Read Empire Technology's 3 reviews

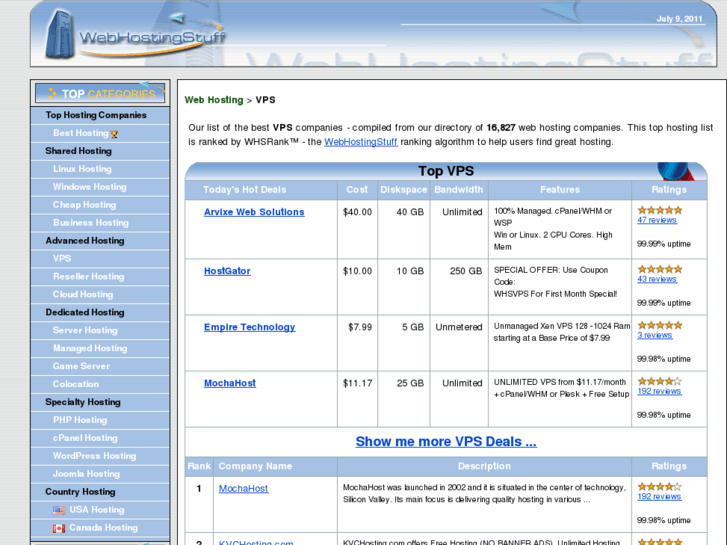(x=655, y=335)
